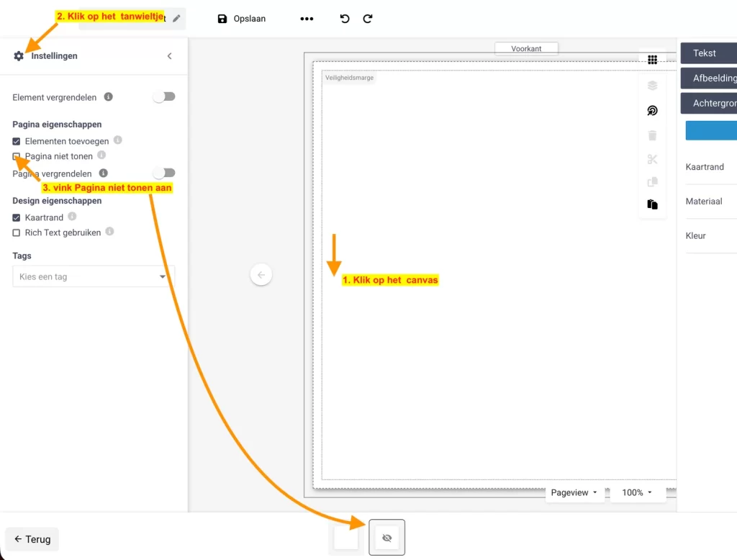737x560 pixels.
Task: Undo the last action
Action: [345, 19]
